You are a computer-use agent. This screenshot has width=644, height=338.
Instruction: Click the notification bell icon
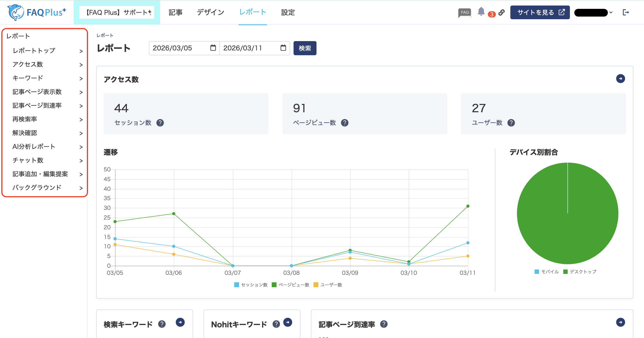tap(481, 12)
